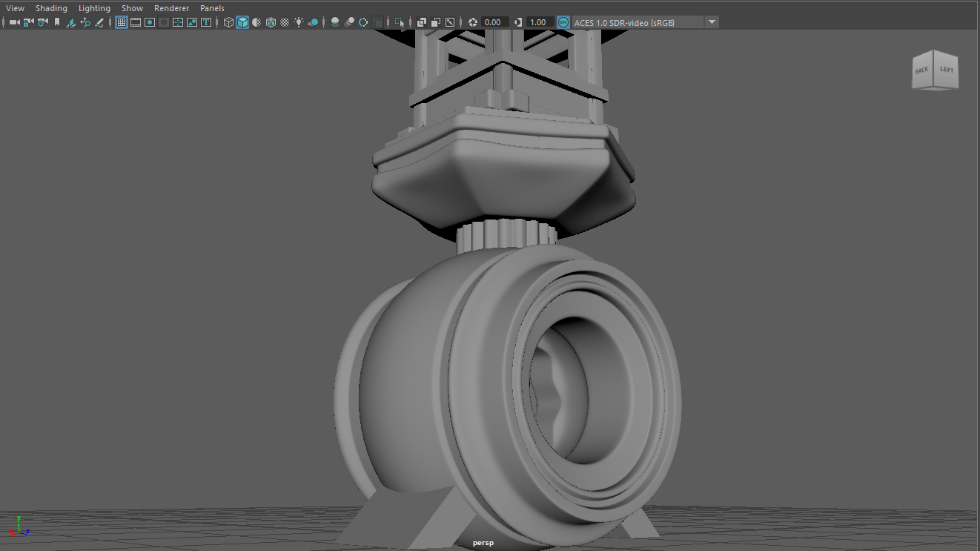Open the Shading menu
The image size is (980, 551).
point(51,8)
